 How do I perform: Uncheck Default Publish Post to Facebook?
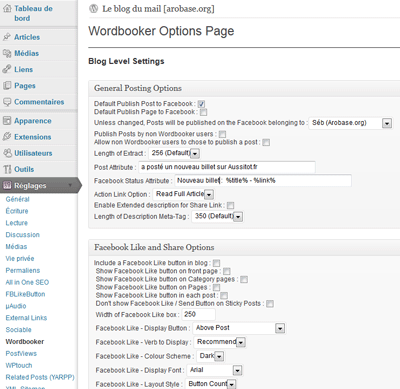coord(201,104)
